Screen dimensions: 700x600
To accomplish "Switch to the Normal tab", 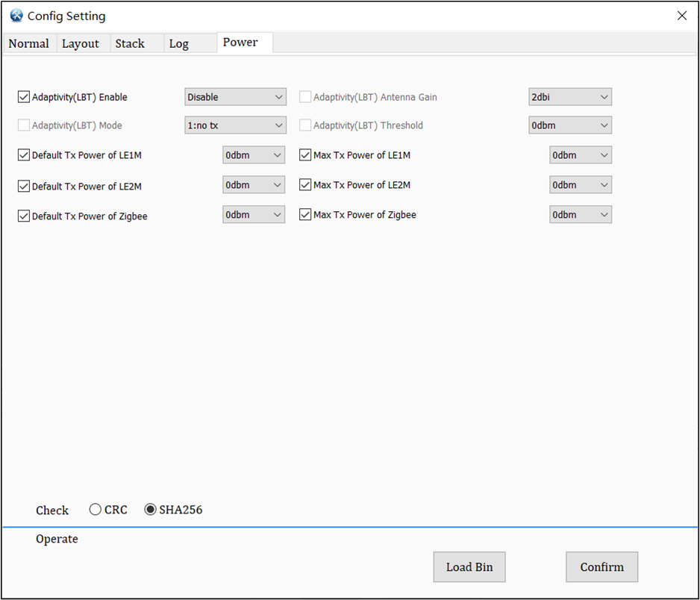I will [x=28, y=43].
